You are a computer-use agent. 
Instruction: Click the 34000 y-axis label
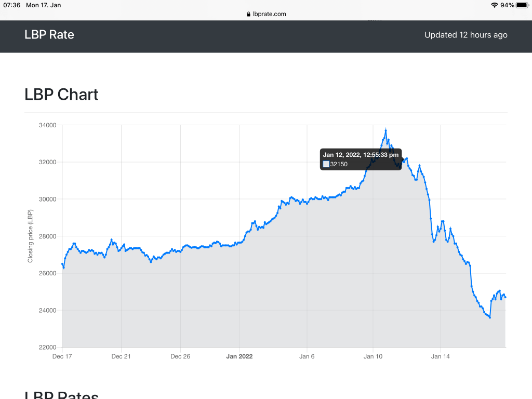48,125
